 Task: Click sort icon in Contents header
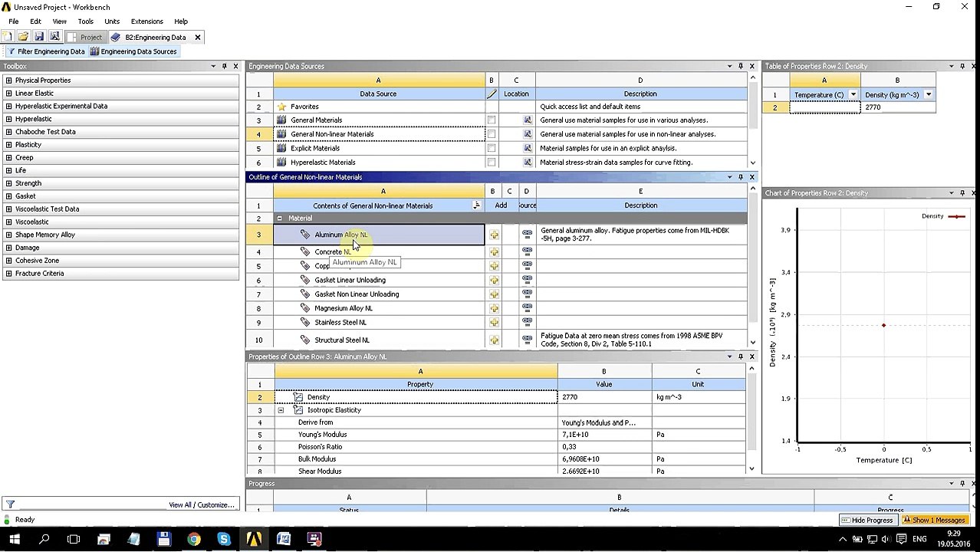point(476,205)
